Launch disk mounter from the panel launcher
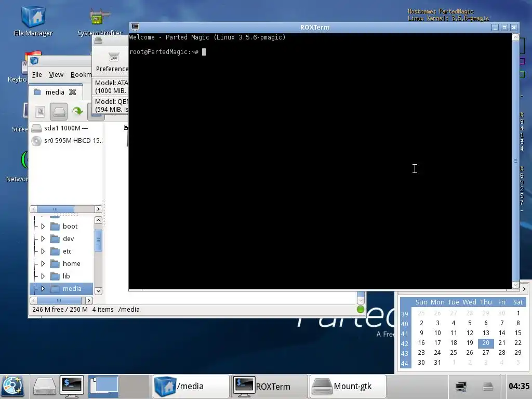 point(44,386)
